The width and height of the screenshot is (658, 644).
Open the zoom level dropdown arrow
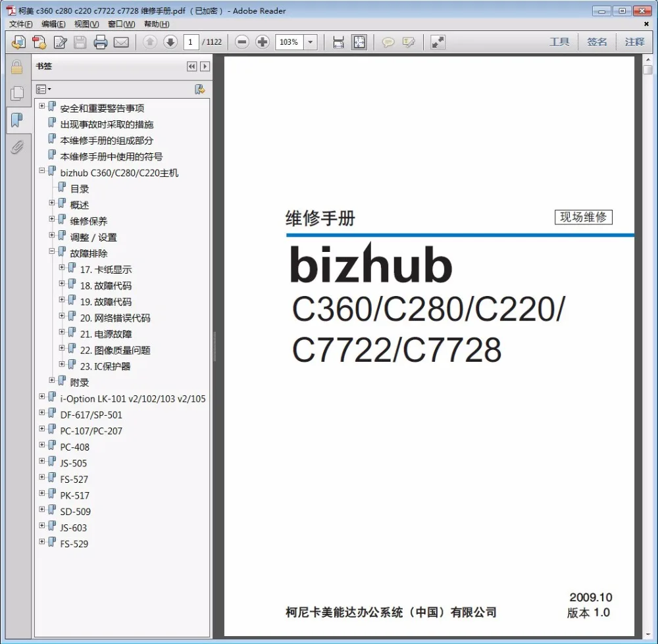click(x=310, y=42)
